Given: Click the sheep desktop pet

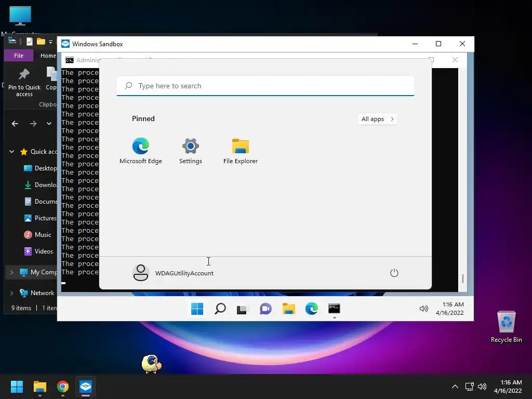Looking at the screenshot, I should (151, 364).
